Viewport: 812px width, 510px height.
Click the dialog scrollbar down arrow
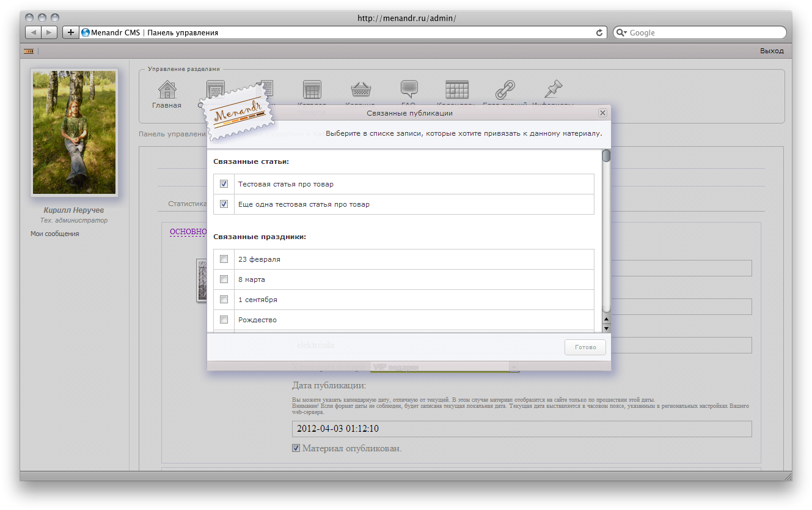coord(605,328)
